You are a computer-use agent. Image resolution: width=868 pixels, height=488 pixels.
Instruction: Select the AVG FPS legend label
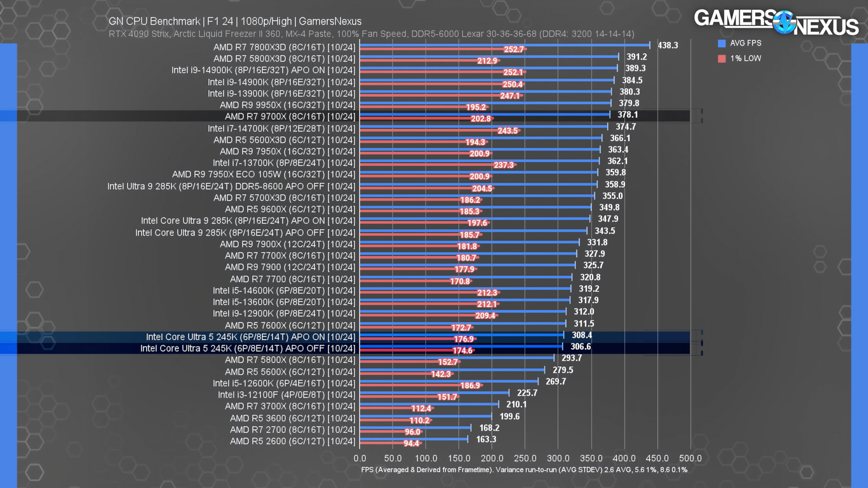tap(745, 43)
